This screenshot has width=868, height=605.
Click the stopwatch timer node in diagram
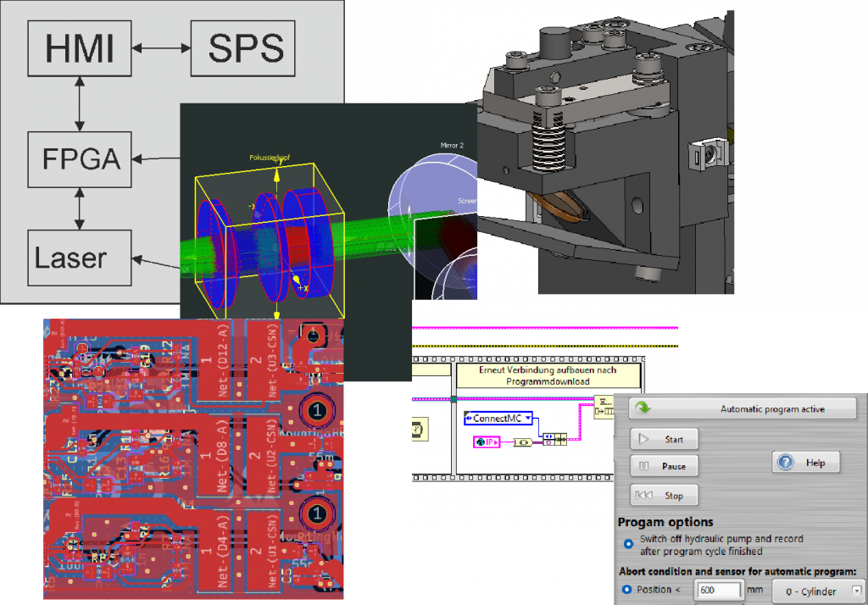pos(418,430)
